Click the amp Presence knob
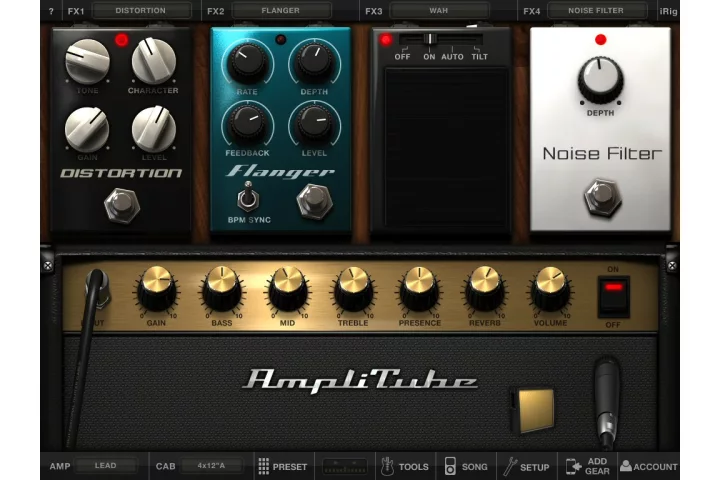Screen dimensions: 720x480 point(419,288)
